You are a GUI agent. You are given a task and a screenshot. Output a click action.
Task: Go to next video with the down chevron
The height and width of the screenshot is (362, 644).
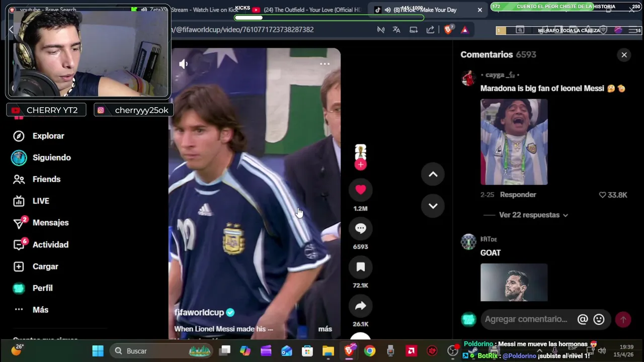click(433, 206)
